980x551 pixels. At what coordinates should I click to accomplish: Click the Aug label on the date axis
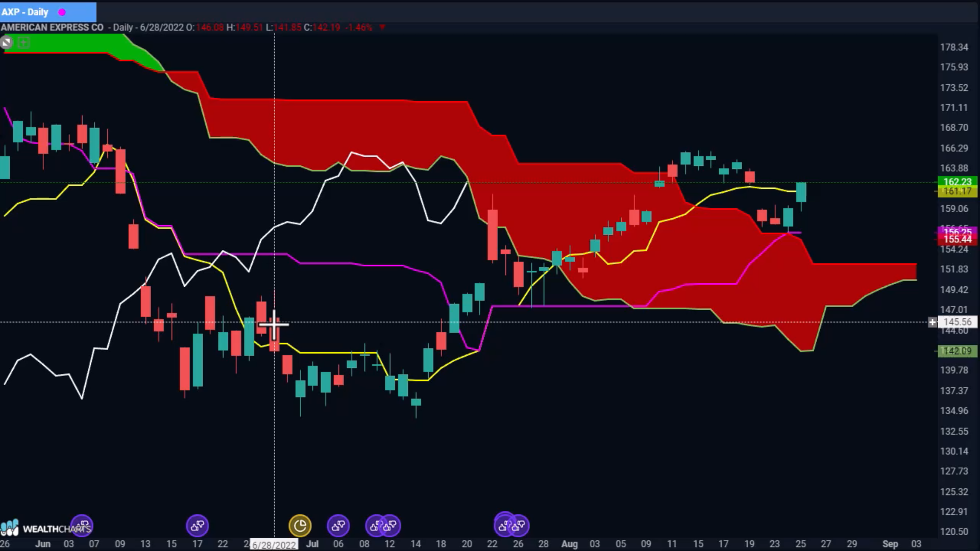tap(570, 544)
